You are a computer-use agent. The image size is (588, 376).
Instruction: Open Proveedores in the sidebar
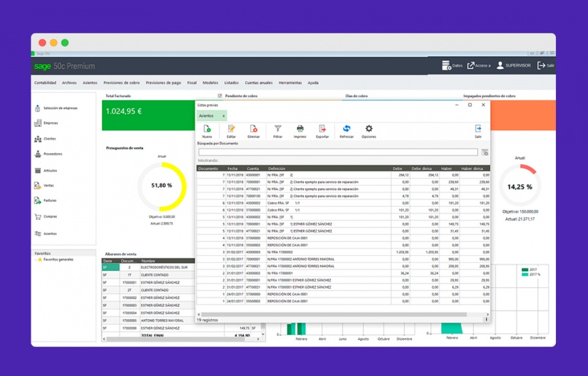pos(48,154)
